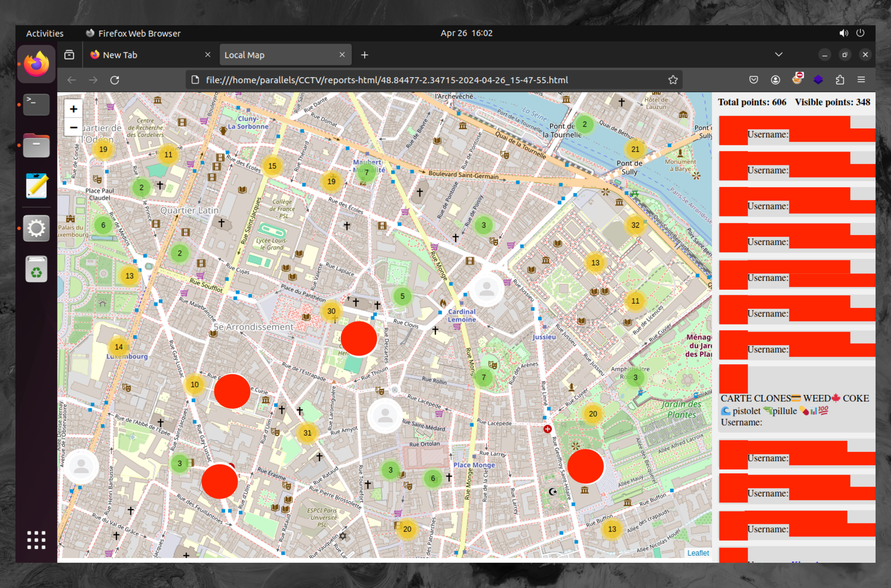Launch the Terminal from the Ubuntu dock
Image resolution: width=891 pixels, height=588 pixels.
click(x=36, y=104)
